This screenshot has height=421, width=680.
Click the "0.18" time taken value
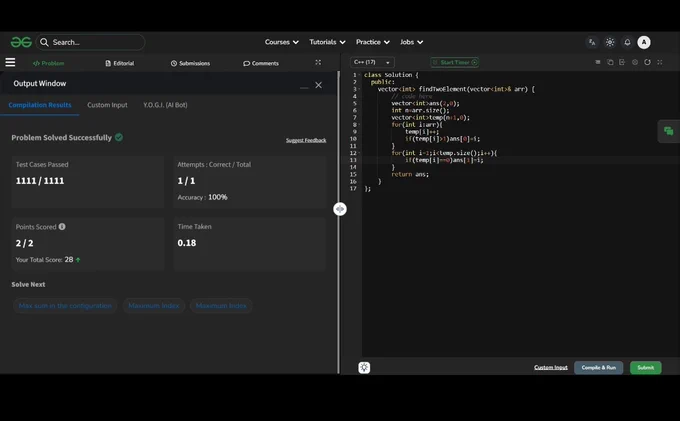tap(186, 243)
